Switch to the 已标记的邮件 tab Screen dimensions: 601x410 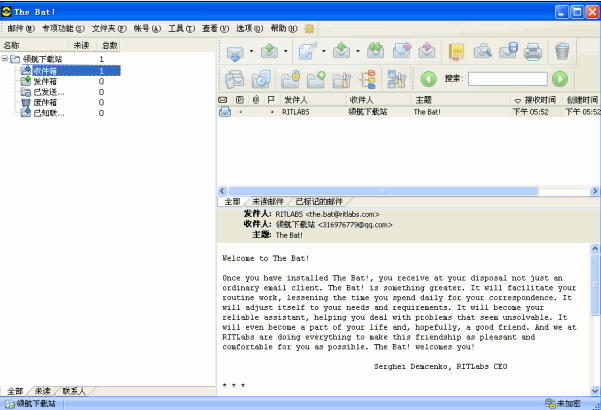319,202
